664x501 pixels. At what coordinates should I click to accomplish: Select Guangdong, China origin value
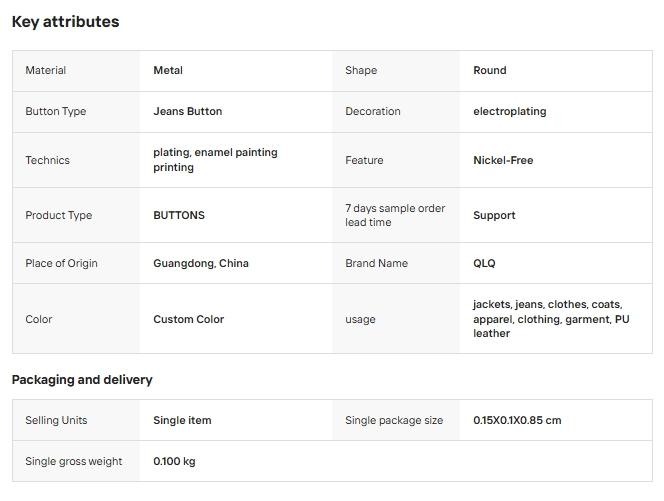(x=201, y=263)
